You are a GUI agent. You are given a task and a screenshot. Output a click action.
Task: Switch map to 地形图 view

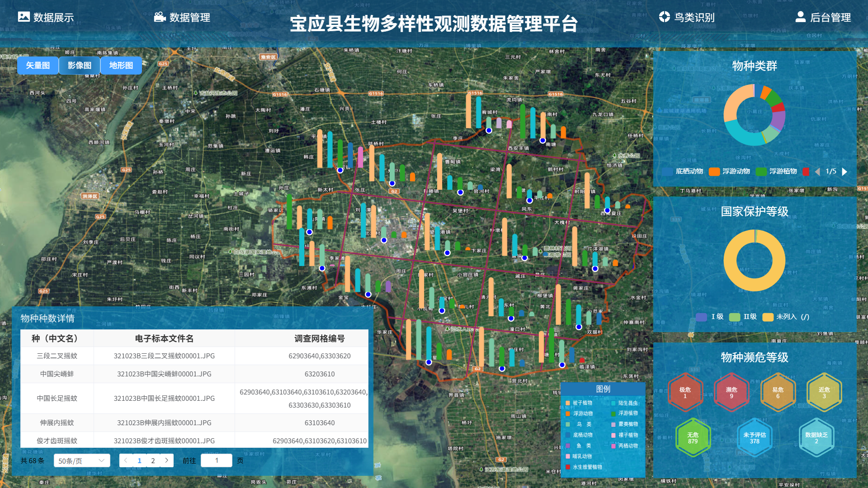point(121,66)
